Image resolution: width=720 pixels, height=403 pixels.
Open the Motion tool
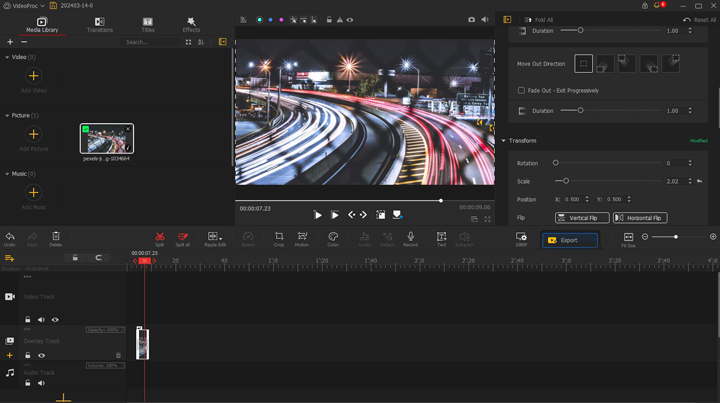[302, 238]
